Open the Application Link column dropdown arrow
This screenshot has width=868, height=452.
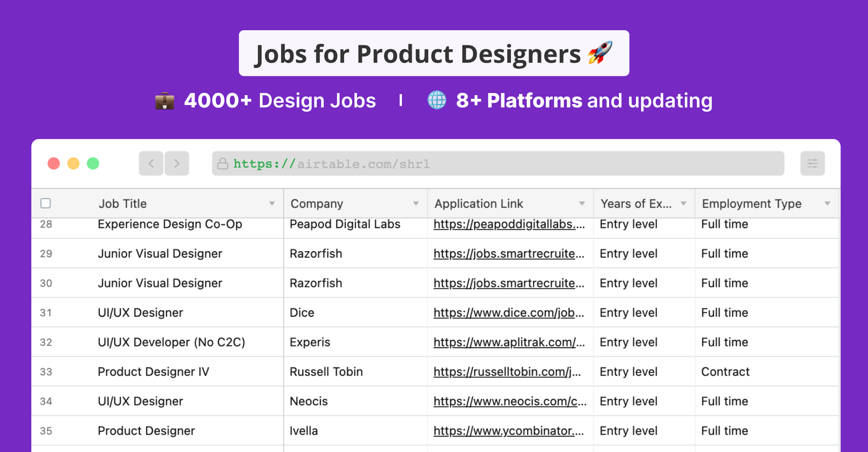click(x=582, y=204)
